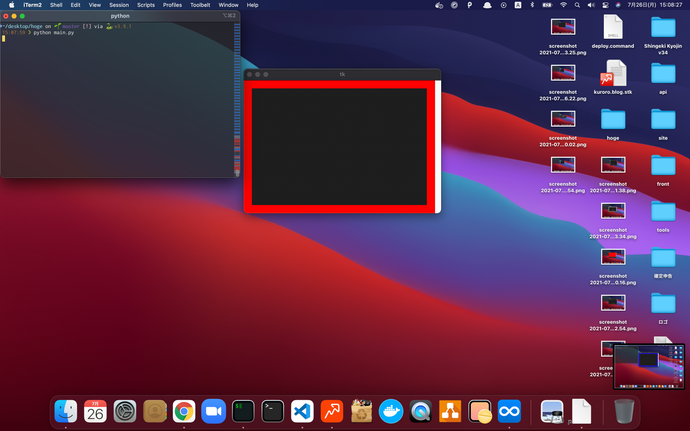This screenshot has width=690, height=431.
Task: Open the input source 'A' menu
Action: pos(518,5)
